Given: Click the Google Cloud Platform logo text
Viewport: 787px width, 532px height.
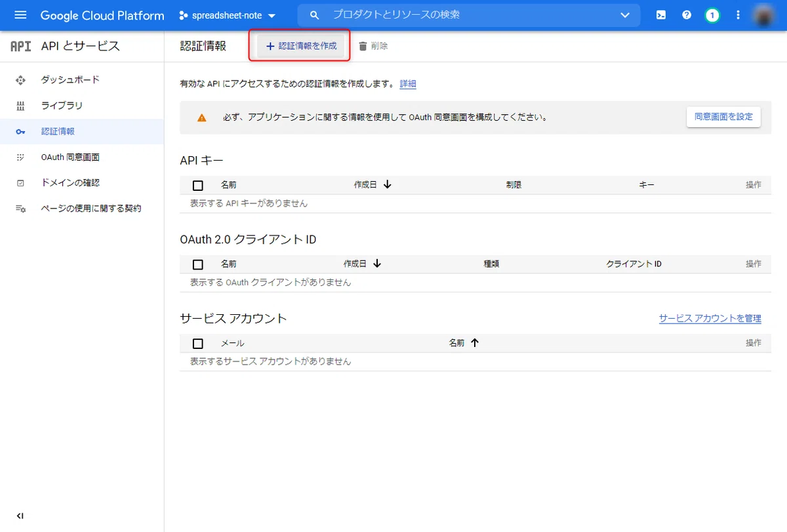Looking at the screenshot, I should 102,15.
